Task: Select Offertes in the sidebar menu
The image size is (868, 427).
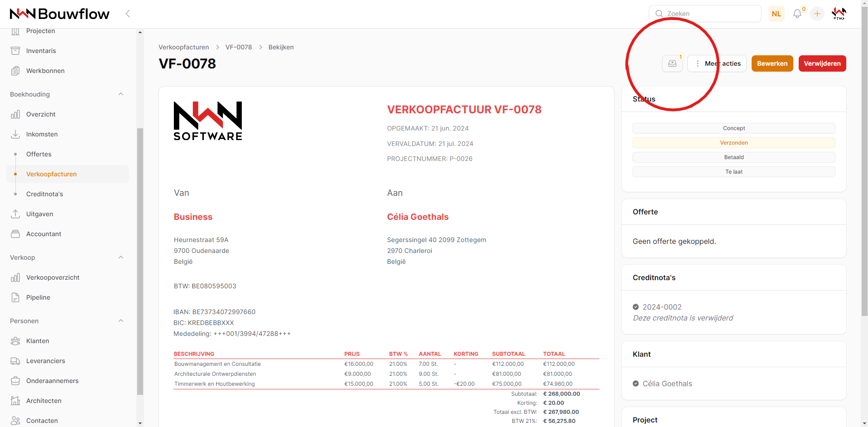Action: (x=39, y=154)
